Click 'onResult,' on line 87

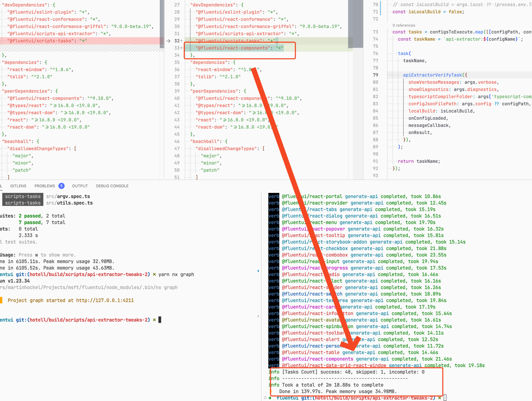(x=420, y=133)
